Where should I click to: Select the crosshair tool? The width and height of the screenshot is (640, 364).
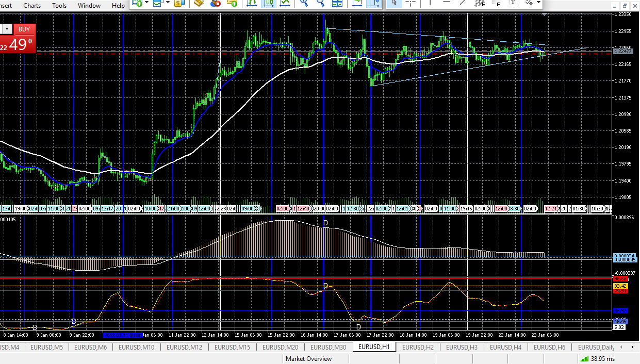point(411,3)
